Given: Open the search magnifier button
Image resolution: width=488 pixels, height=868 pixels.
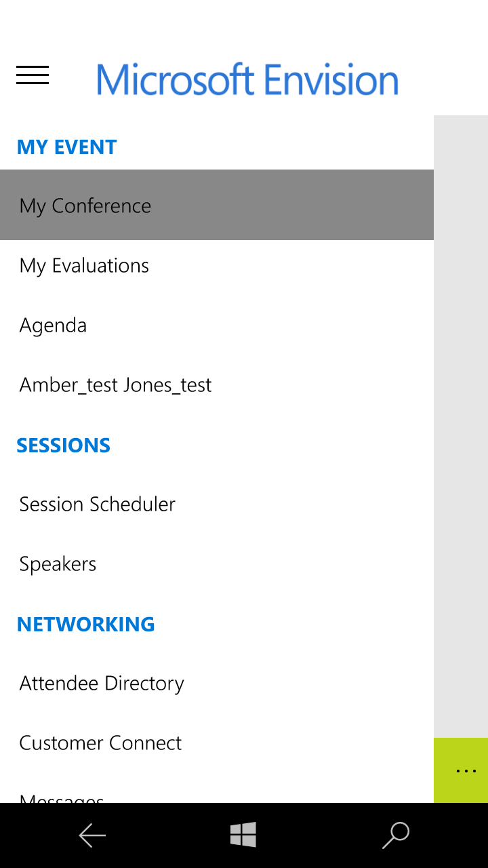Looking at the screenshot, I should pos(396,835).
